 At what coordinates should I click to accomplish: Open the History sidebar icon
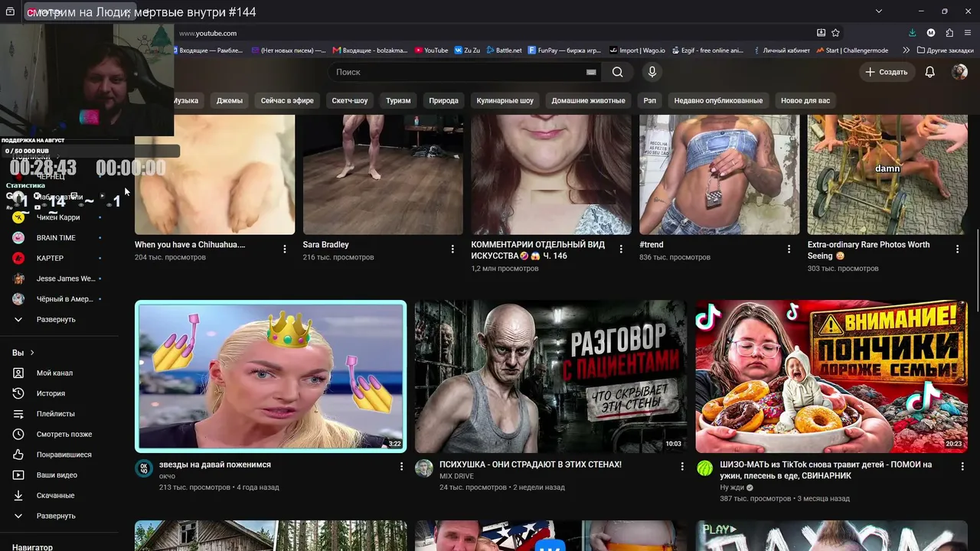[18, 393]
